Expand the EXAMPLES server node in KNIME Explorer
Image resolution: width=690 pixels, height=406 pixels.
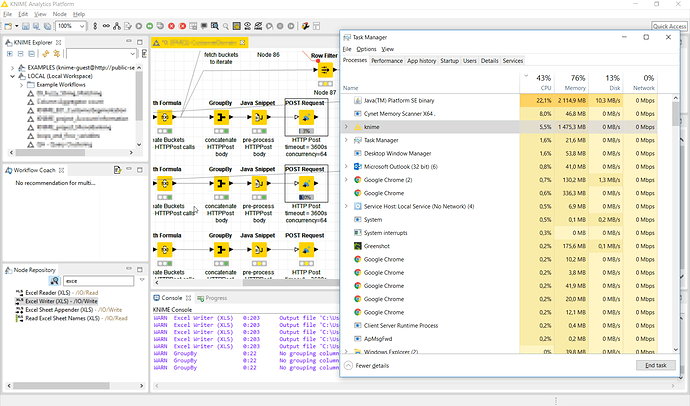(13, 68)
